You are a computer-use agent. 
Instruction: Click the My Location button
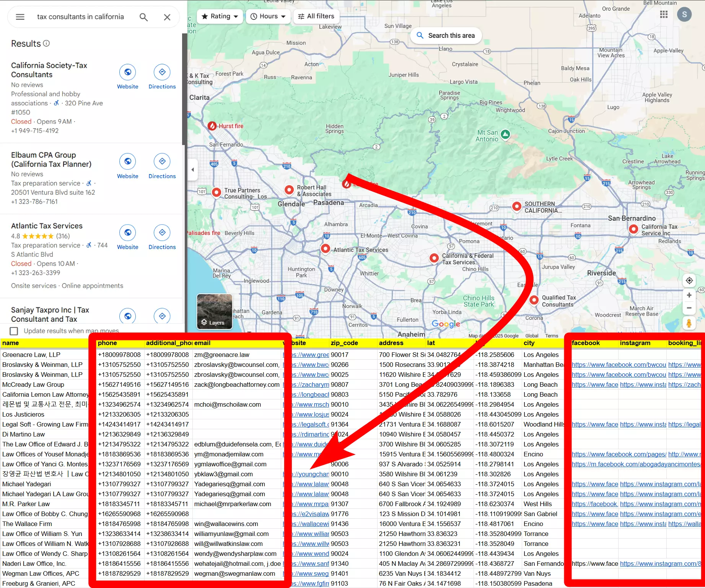click(689, 280)
